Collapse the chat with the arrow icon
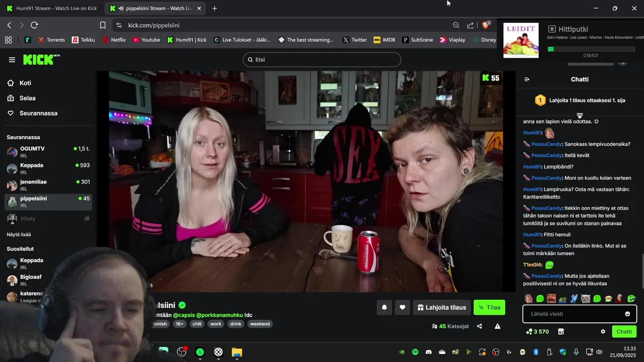The image size is (644, 362). (527, 79)
